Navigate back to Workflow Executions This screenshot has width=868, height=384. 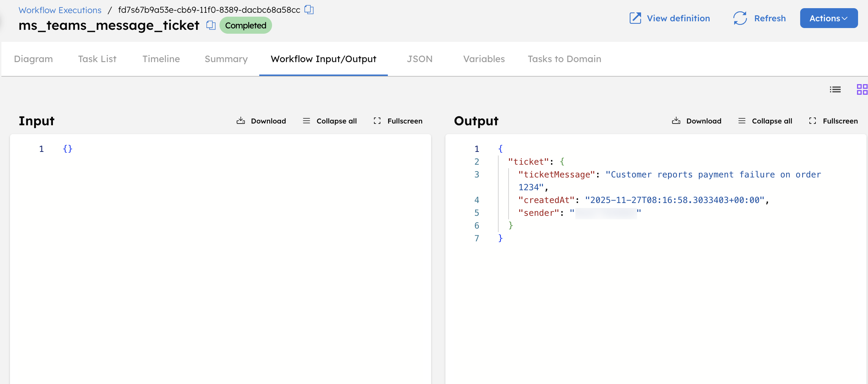(x=60, y=10)
